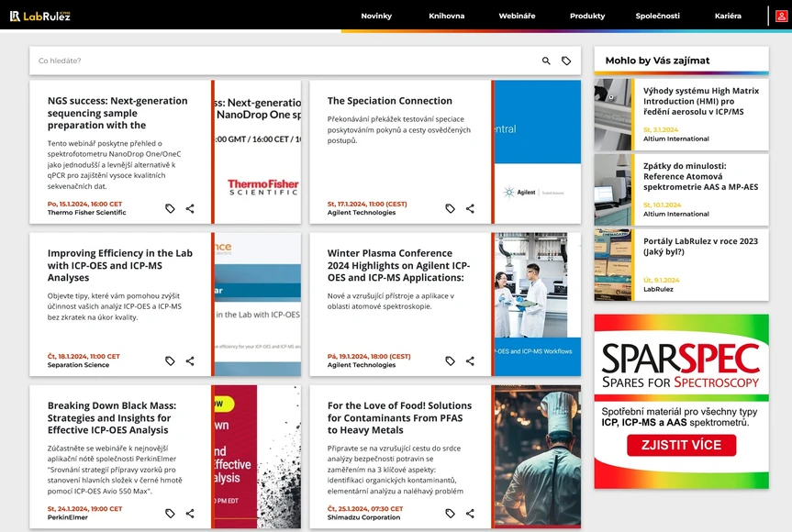Open Winter Plasma Conference 2024 title
This screenshot has width=792, height=532.
click(399, 265)
